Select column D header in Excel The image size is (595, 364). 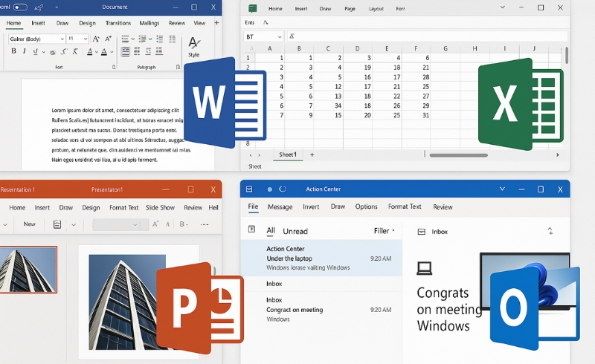[x=358, y=48]
